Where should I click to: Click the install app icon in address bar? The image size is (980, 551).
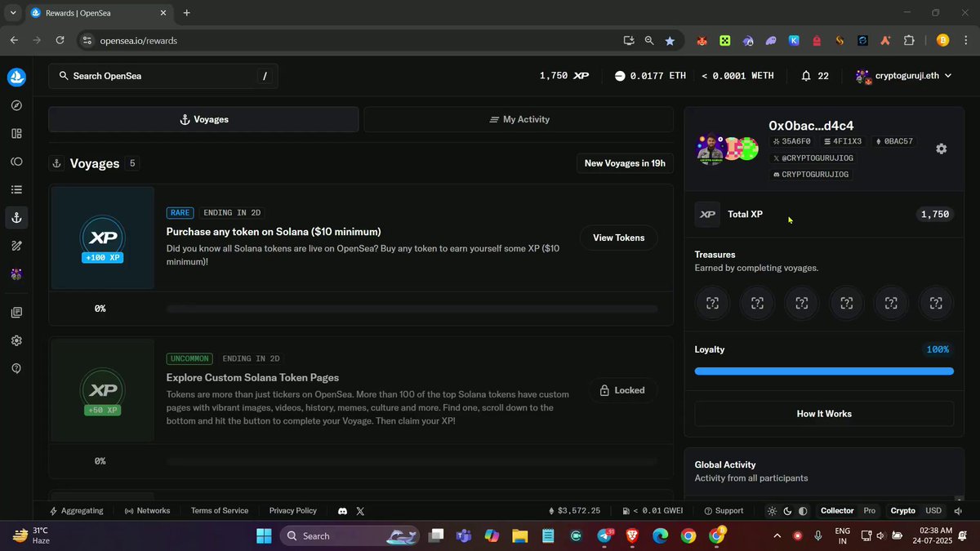(x=628, y=40)
